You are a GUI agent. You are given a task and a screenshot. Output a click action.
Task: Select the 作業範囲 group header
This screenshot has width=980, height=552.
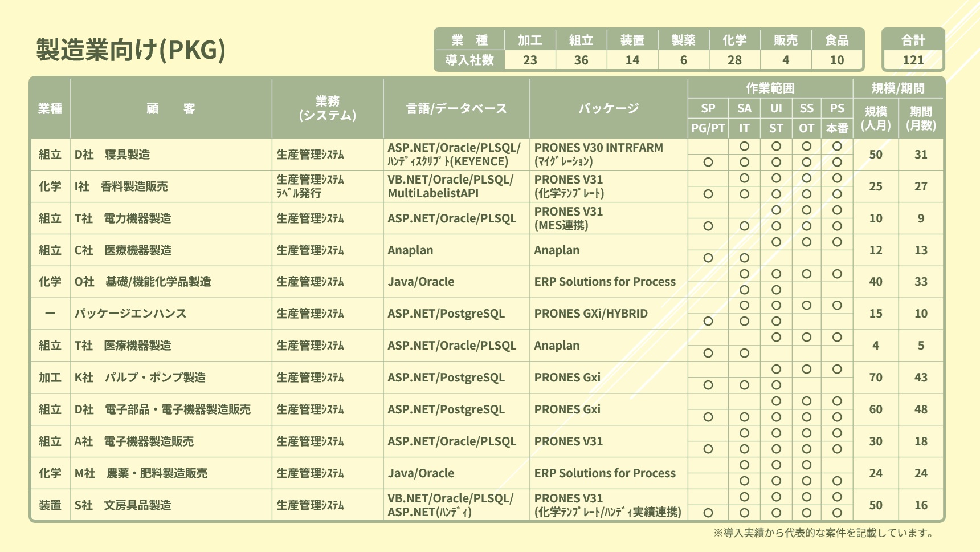pos(770,88)
